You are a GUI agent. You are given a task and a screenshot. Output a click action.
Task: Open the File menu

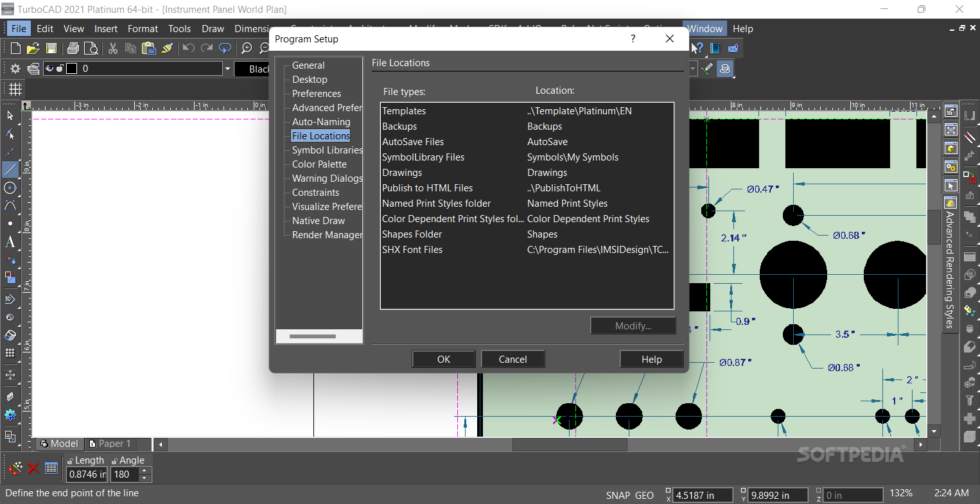point(19,28)
